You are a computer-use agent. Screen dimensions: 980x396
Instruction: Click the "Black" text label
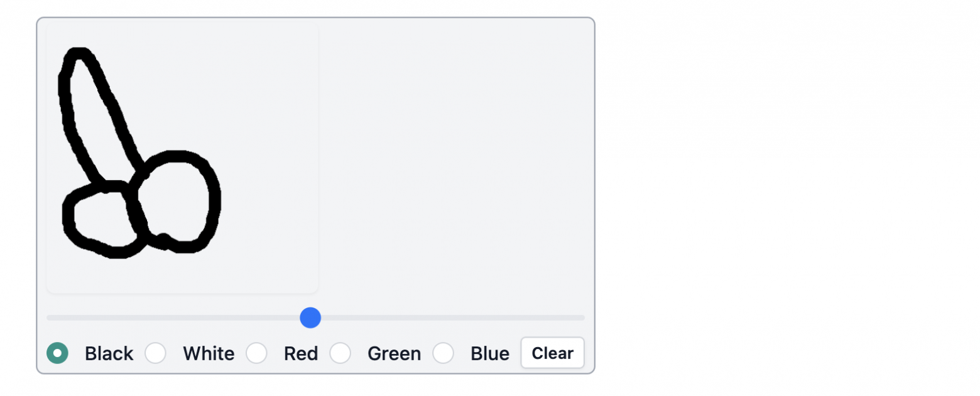point(109,354)
